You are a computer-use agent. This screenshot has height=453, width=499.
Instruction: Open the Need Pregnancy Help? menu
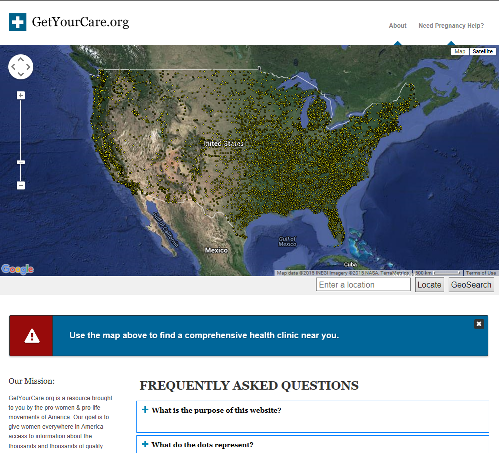click(x=451, y=26)
